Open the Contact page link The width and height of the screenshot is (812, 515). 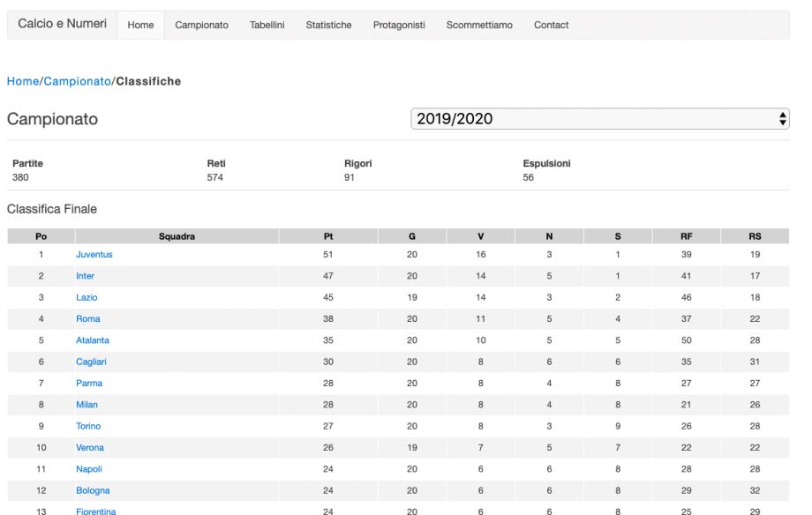551,25
